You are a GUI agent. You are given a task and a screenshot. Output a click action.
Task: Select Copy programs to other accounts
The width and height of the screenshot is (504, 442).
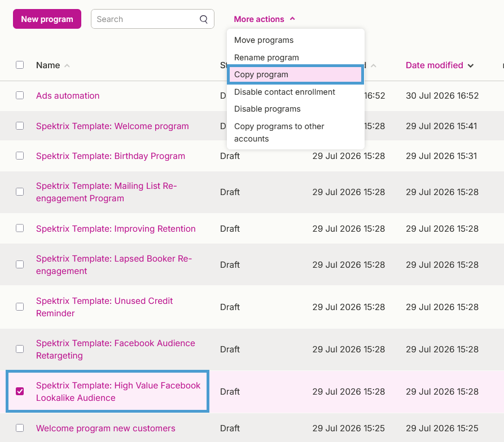296,132
